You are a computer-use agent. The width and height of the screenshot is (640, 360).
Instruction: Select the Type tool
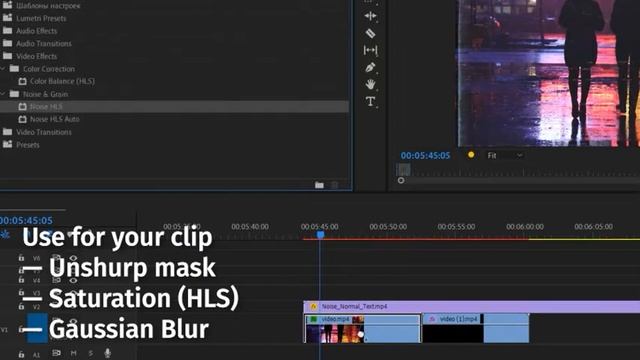coord(370,101)
